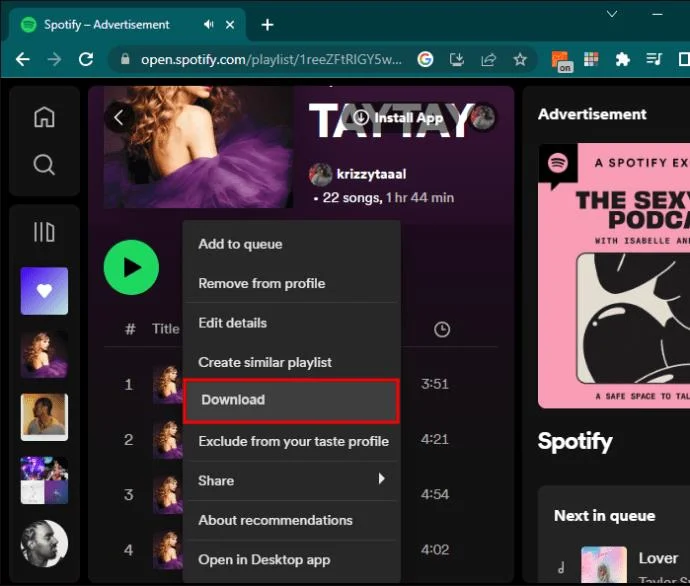Open the user profile avatar at top

pyautogui.click(x=483, y=117)
